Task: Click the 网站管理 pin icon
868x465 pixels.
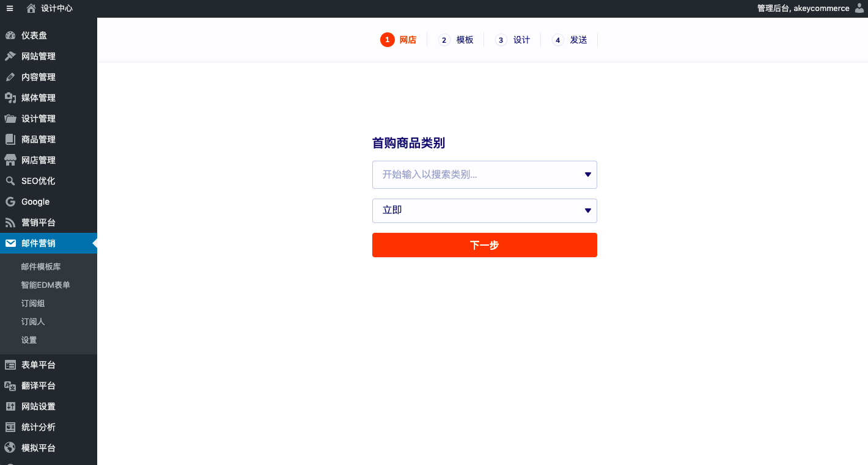Action: click(x=10, y=56)
